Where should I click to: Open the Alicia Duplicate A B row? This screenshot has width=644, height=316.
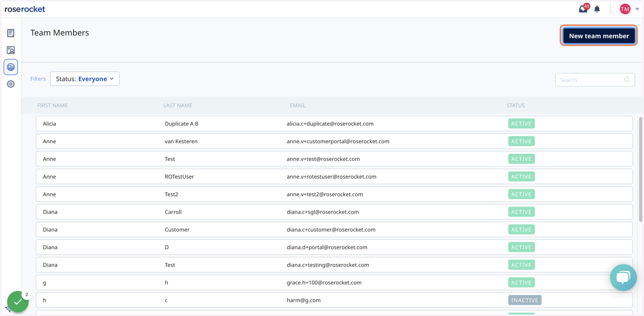[x=334, y=123]
